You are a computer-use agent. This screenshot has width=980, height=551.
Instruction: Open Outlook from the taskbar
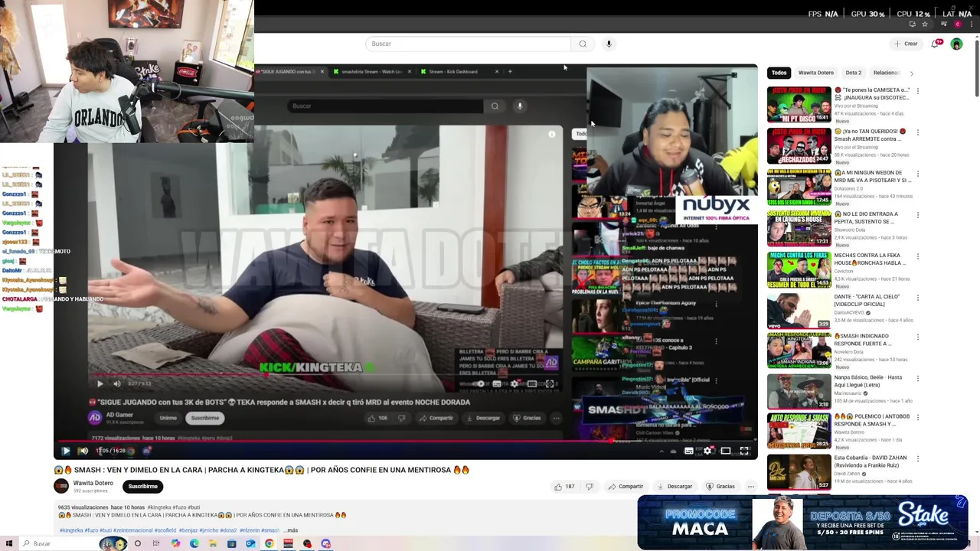pyautogui.click(x=250, y=543)
